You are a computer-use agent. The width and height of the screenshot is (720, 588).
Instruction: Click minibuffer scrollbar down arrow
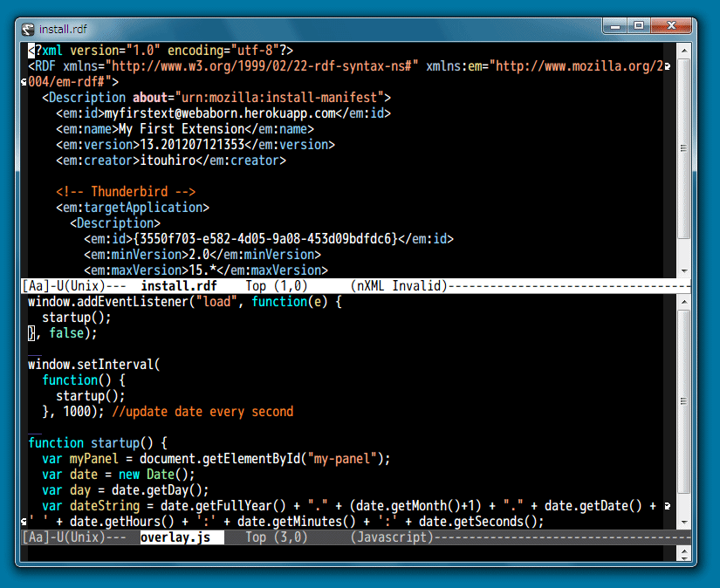click(x=684, y=558)
